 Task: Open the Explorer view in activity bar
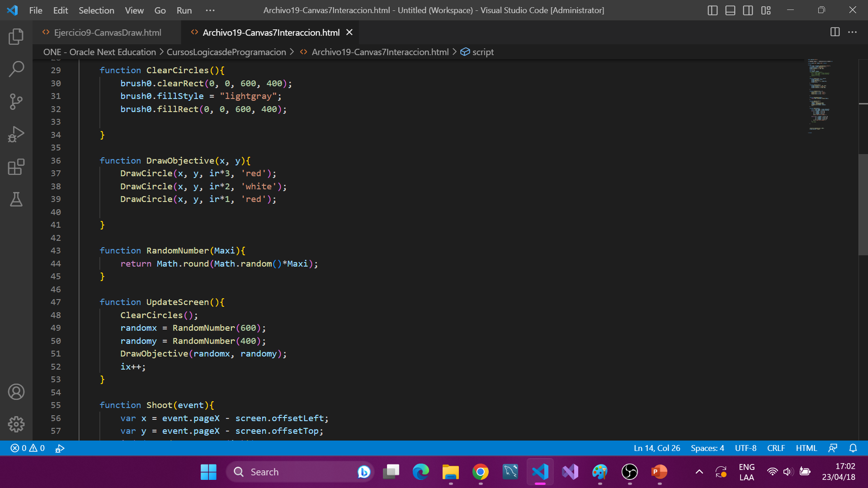click(x=16, y=36)
